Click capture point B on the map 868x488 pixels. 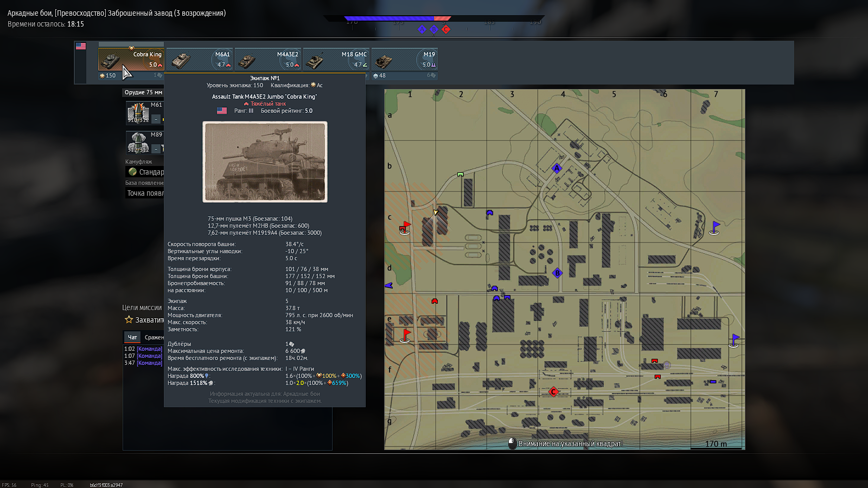click(557, 273)
